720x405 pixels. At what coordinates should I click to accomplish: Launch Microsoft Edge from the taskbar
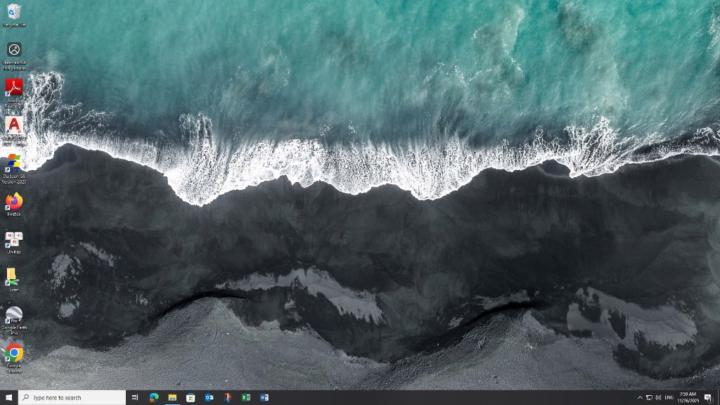pos(154,397)
